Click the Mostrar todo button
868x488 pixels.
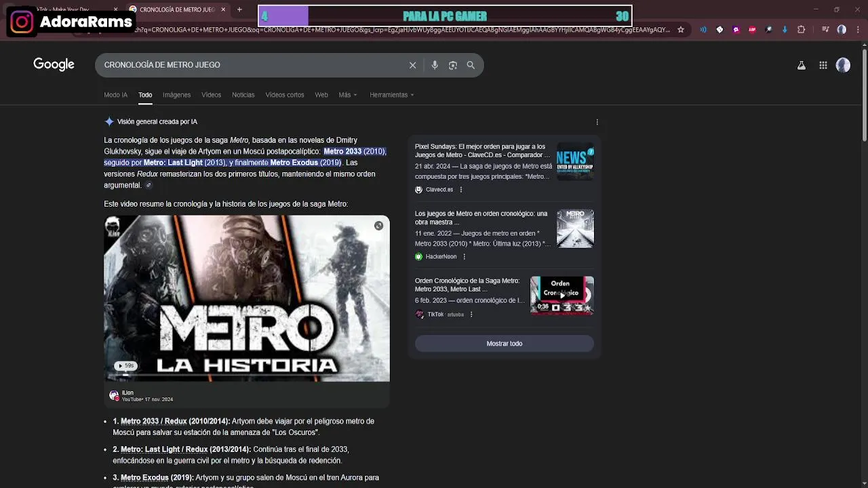505,344
